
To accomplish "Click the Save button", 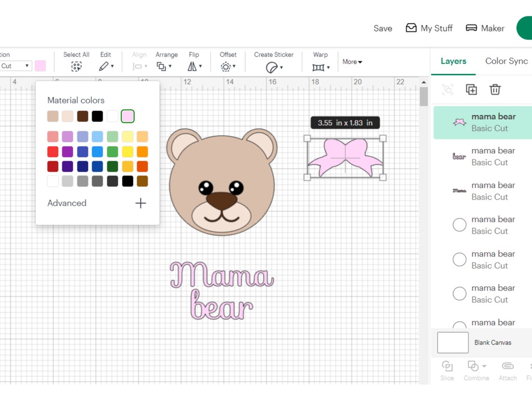I will click(x=383, y=28).
